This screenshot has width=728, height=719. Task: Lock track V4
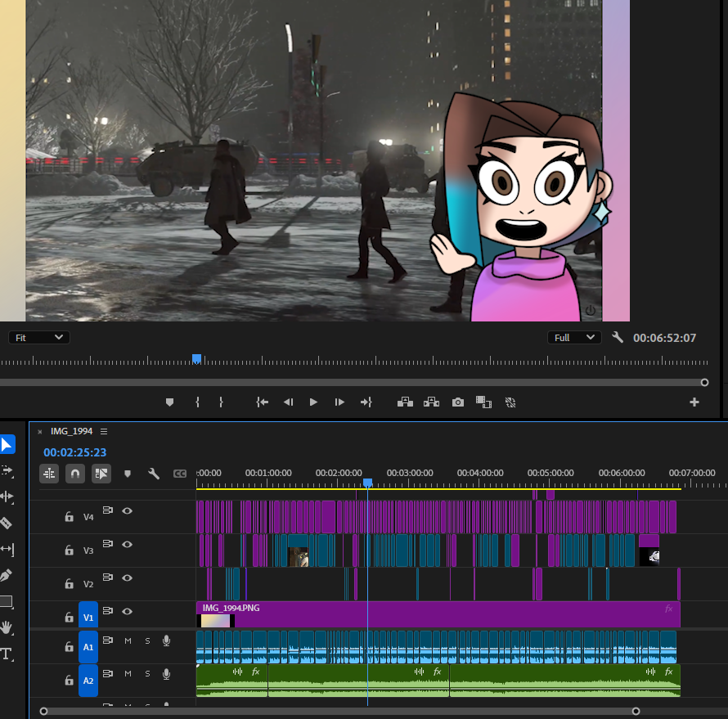coord(70,517)
